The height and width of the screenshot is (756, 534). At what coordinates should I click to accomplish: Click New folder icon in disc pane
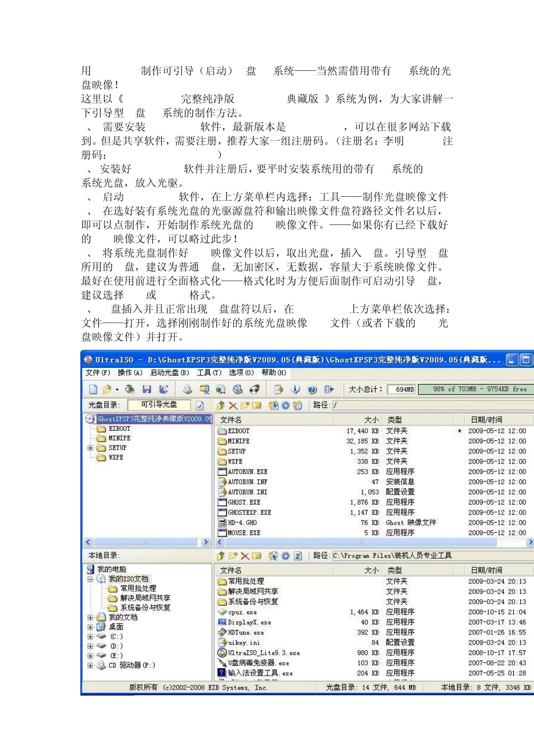coord(245,405)
